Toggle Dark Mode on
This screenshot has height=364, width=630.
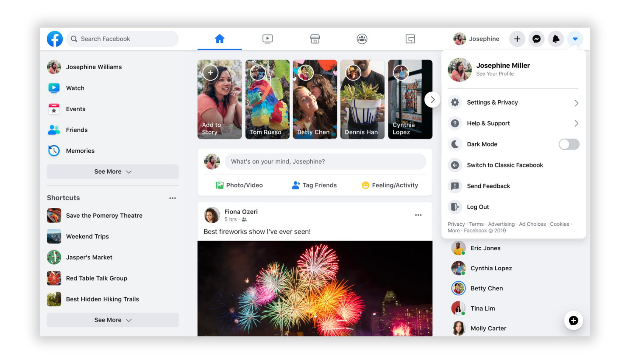[569, 144]
